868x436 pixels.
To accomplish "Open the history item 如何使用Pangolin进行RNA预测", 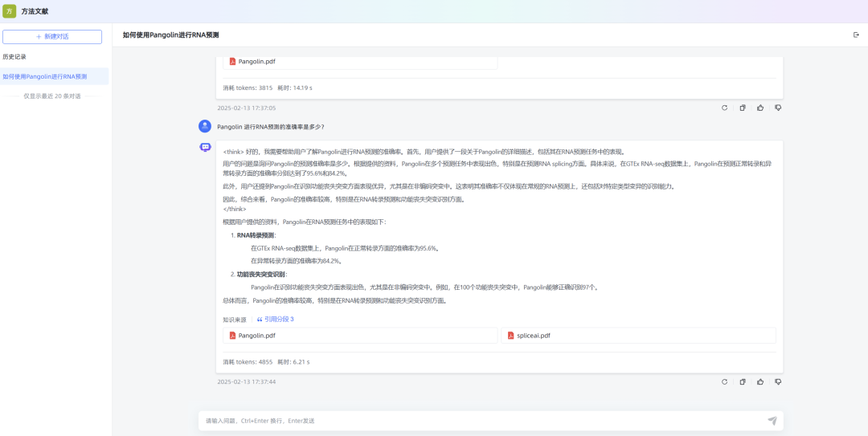I will pyautogui.click(x=55, y=76).
